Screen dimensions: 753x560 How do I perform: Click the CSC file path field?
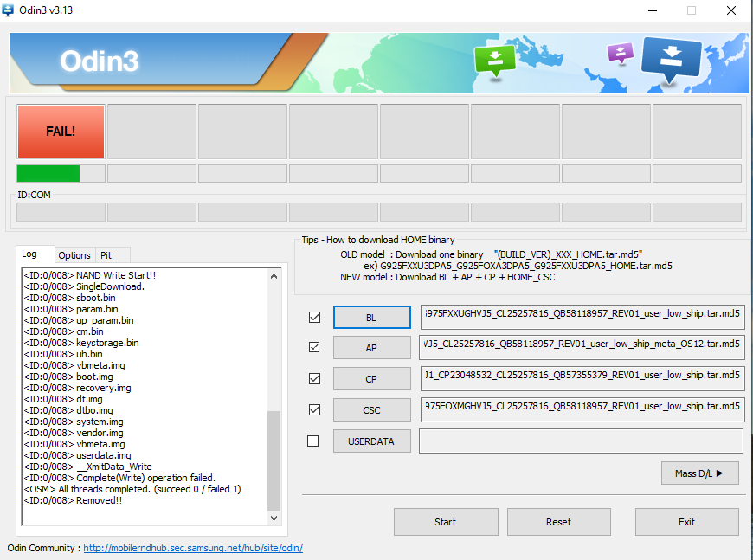tap(582, 409)
